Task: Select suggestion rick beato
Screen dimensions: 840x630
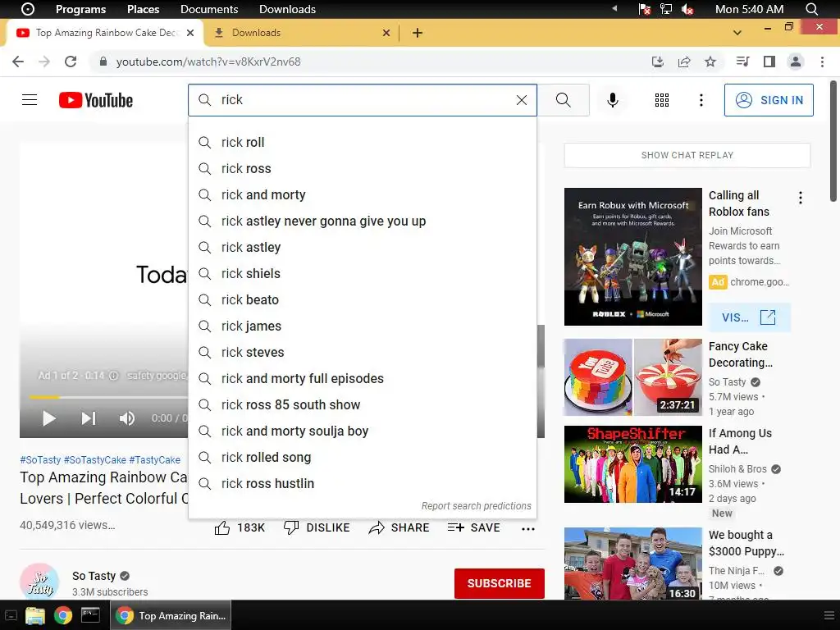Action: tap(362, 299)
